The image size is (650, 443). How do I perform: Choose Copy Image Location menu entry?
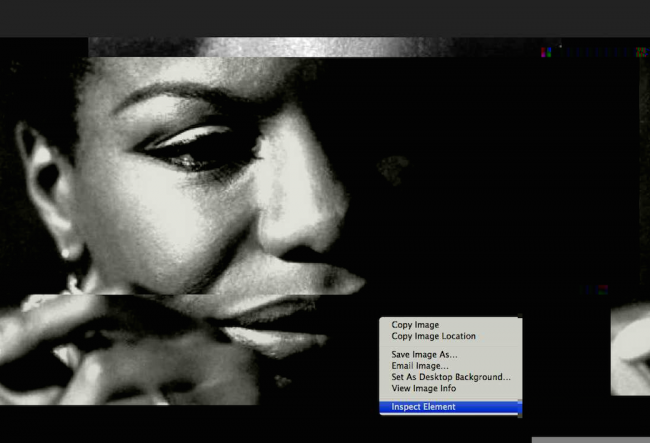tap(433, 337)
